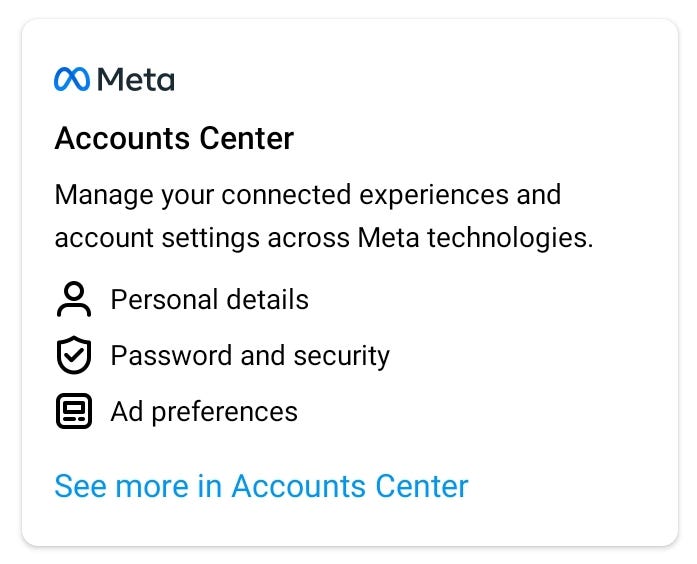Image resolution: width=697 pixels, height=564 pixels.
Task: Click 'See more' at the link start
Action: click(121, 486)
